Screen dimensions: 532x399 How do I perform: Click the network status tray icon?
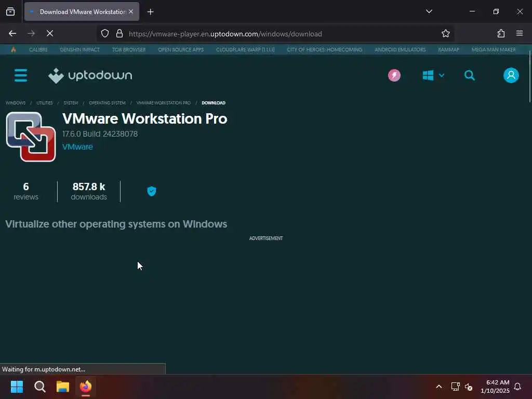point(455,387)
